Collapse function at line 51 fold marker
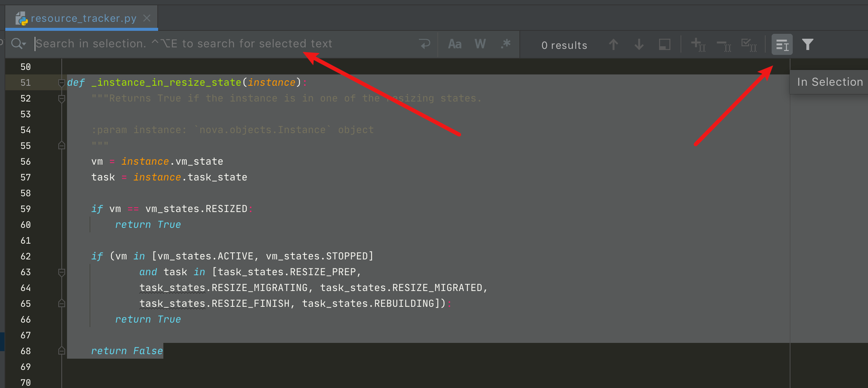 (62, 83)
